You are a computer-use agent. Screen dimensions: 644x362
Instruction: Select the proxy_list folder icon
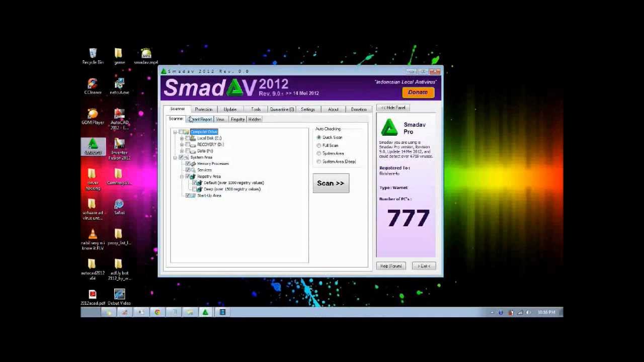tap(119, 237)
